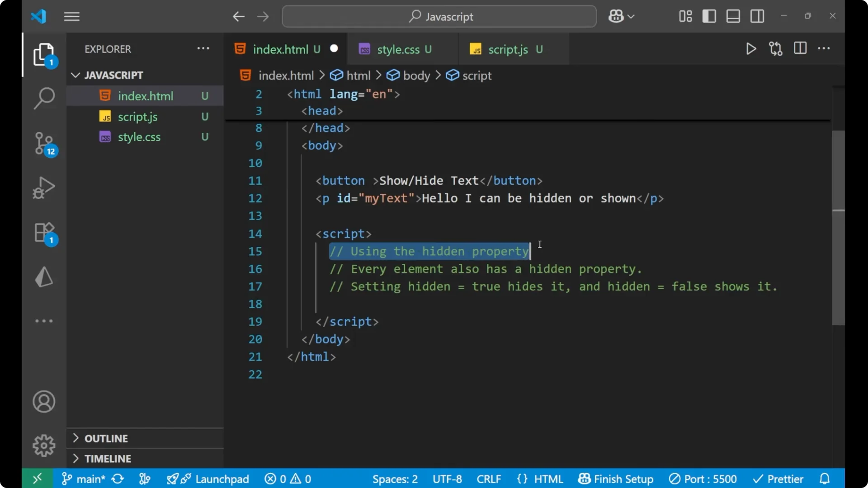This screenshot has height=488, width=868.
Task: Open the Explorer sidebar icon
Action: 44,54
